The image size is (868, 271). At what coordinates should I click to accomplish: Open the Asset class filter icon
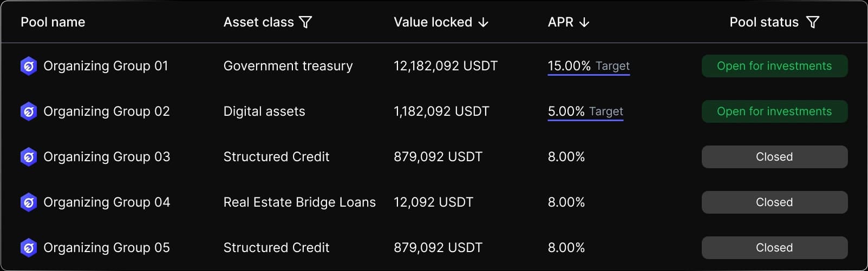(x=305, y=22)
